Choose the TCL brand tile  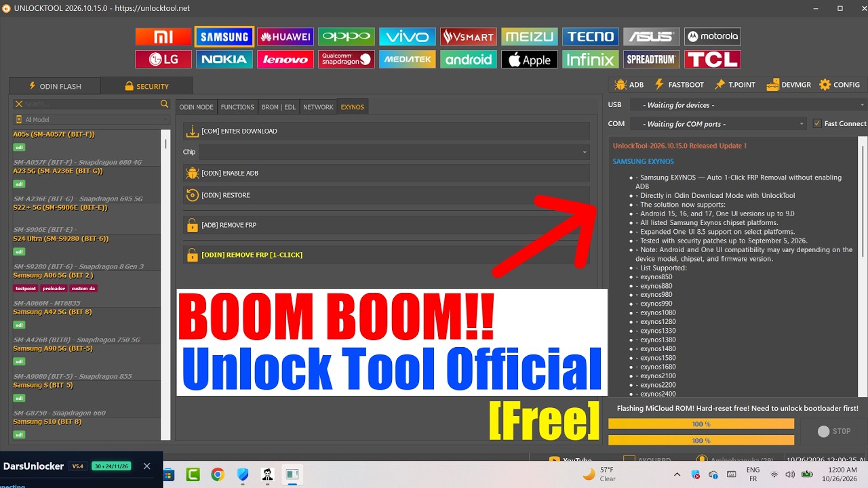pos(713,59)
